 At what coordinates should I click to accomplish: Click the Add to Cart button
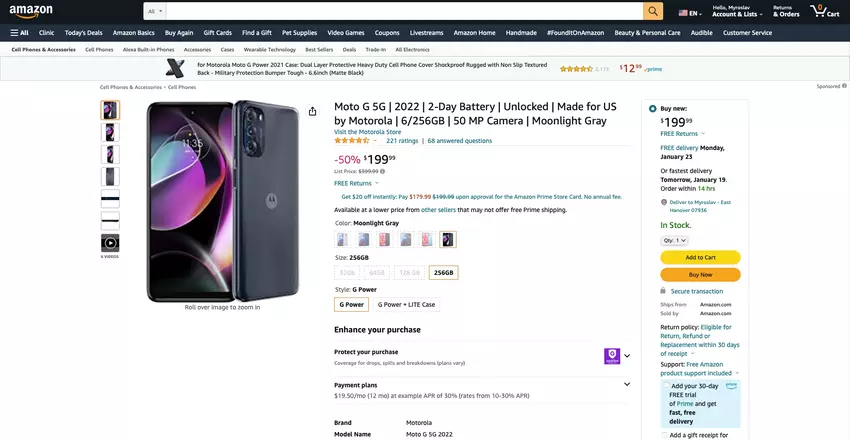click(700, 257)
